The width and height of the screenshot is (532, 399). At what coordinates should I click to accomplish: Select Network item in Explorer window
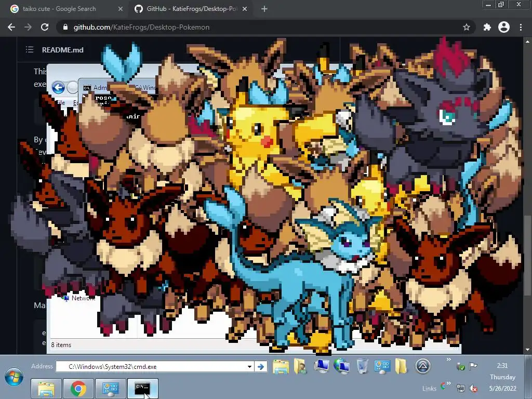point(79,298)
